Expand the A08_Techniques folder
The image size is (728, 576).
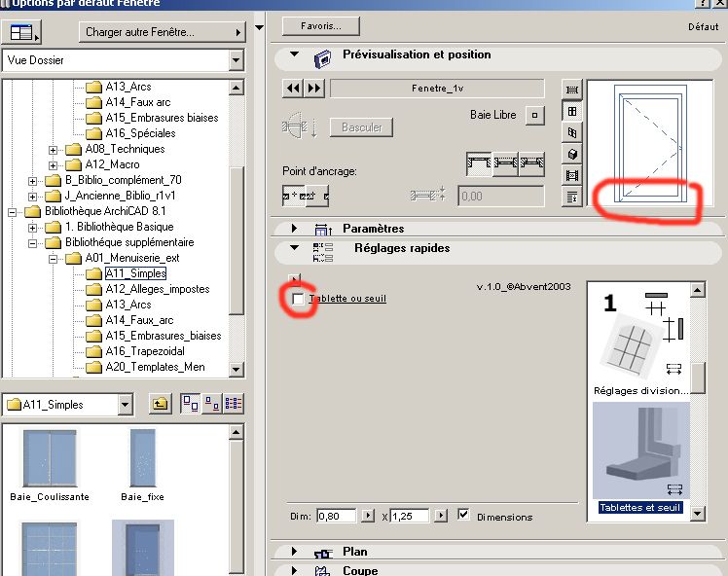coord(53,150)
